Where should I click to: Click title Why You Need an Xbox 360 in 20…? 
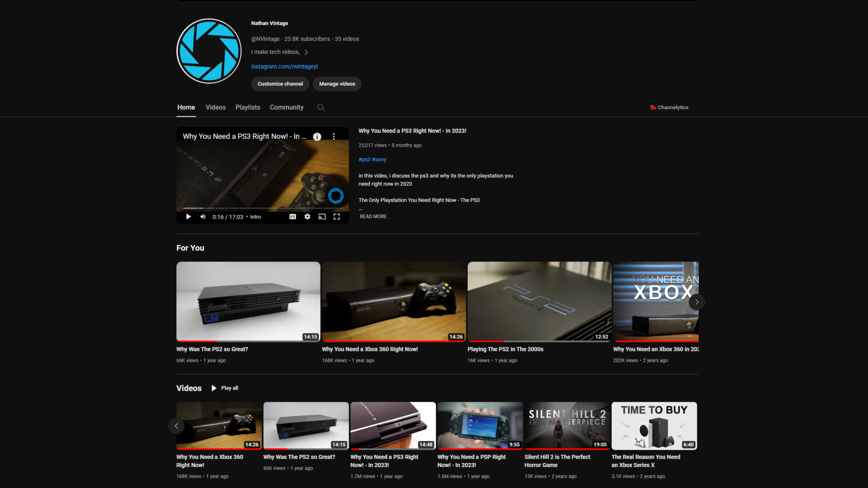click(x=656, y=349)
